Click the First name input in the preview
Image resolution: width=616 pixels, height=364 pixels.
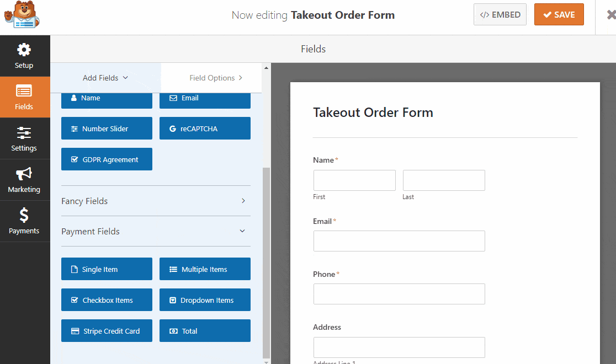[354, 180]
